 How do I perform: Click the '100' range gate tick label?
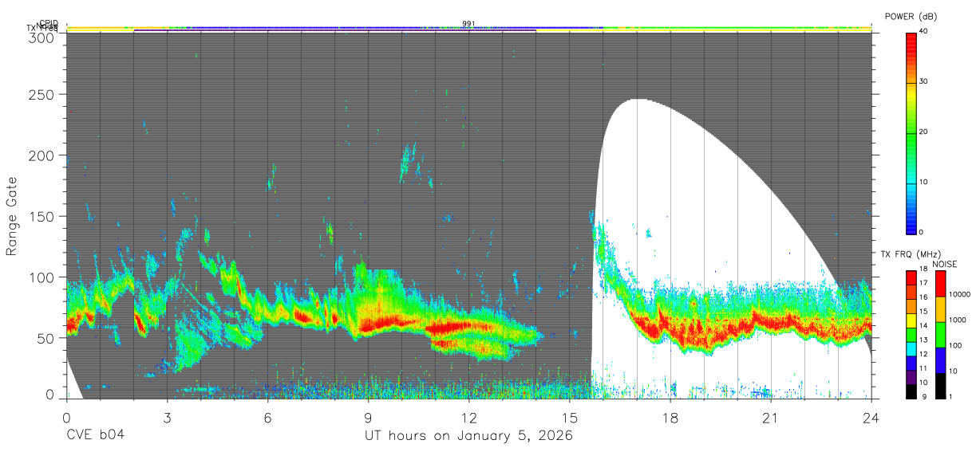coord(41,277)
